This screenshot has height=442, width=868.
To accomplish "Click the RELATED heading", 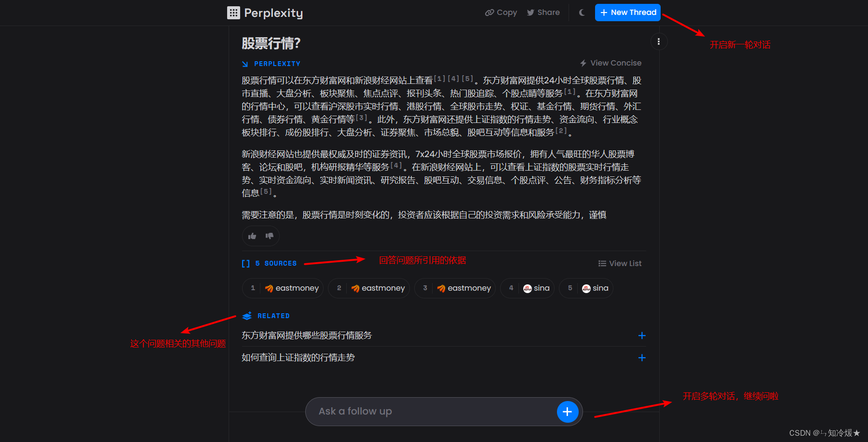I will 266,316.
